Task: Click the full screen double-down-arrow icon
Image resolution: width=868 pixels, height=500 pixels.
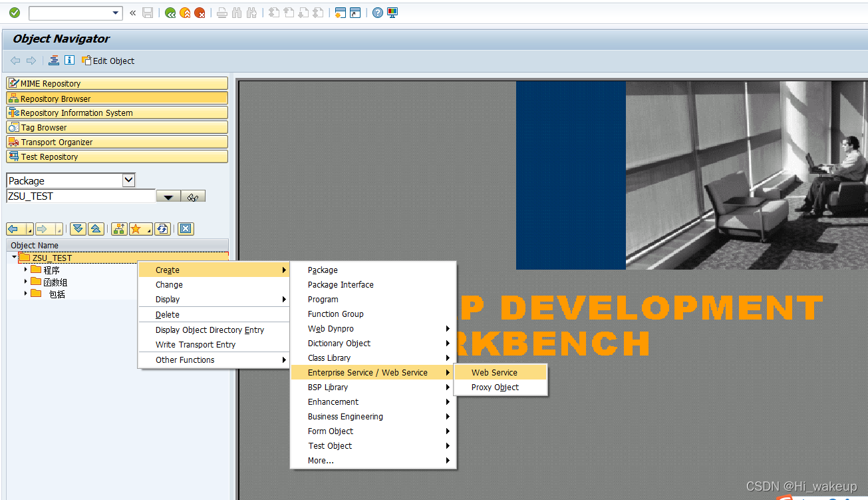Action: 79,228
